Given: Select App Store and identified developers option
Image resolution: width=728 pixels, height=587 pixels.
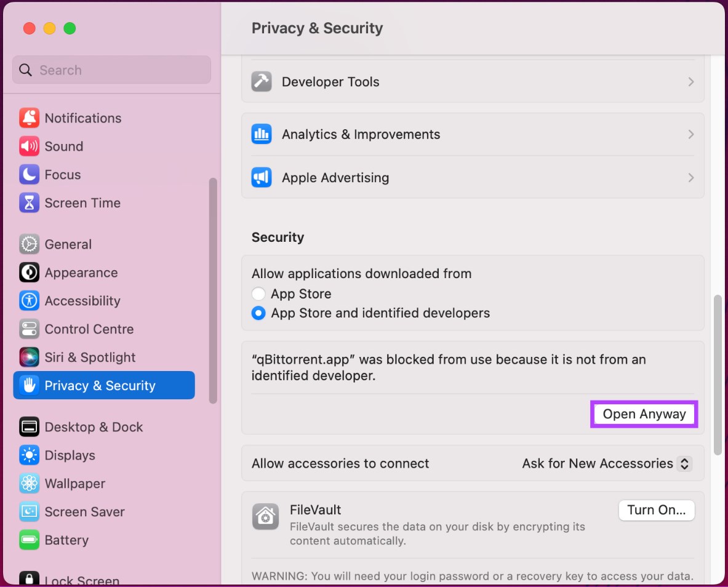Looking at the screenshot, I should pyautogui.click(x=258, y=313).
